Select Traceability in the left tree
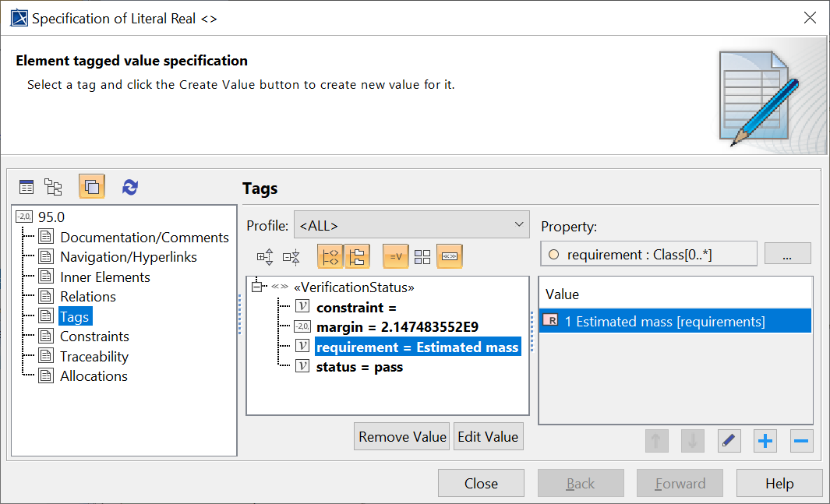The height and width of the screenshot is (504, 830). (x=94, y=356)
